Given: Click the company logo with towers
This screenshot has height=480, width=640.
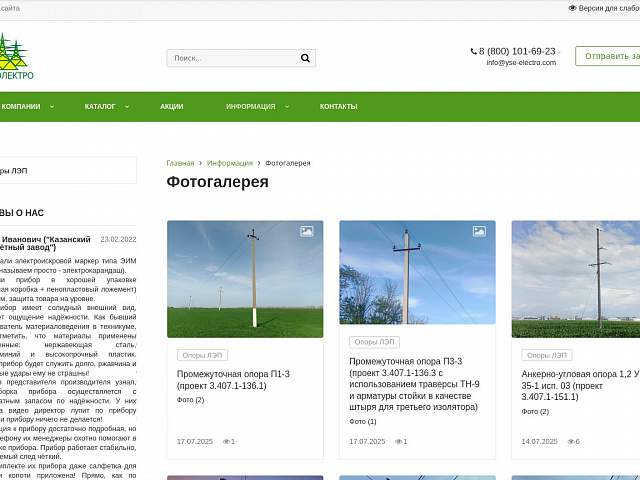Looking at the screenshot, I should coord(15,56).
